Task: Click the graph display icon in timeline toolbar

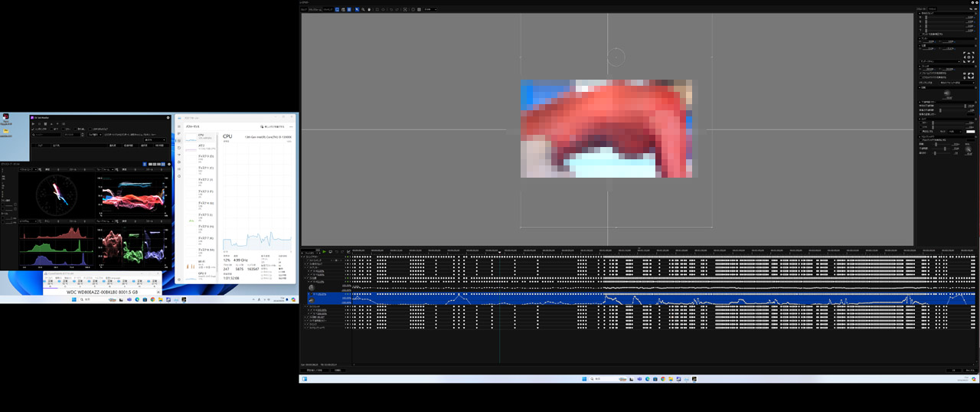Action: point(349,251)
